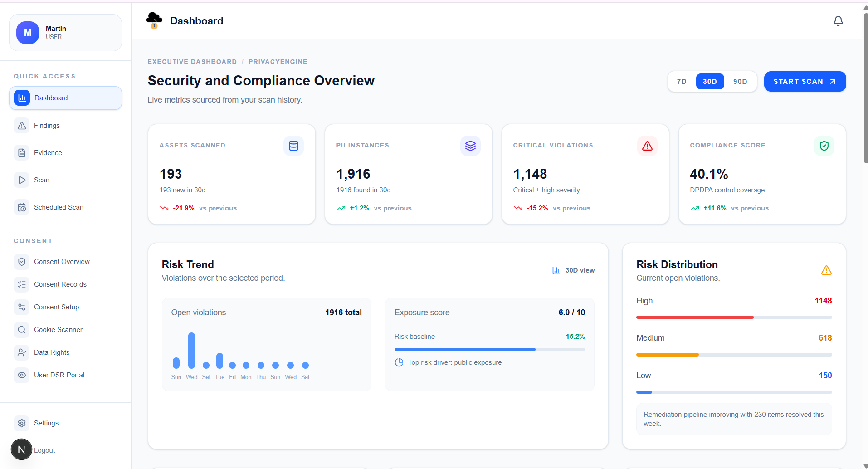The image size is (868, 469).
Task: Click the cloud logo beside Dashboard title
Action: pyautogui.click(x=154, y=20)
